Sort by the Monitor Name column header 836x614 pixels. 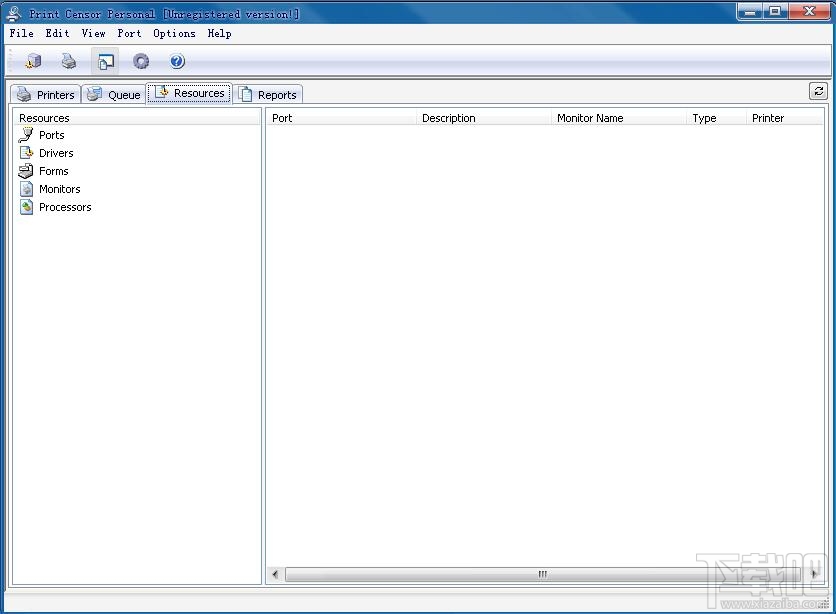coord(619,118)
